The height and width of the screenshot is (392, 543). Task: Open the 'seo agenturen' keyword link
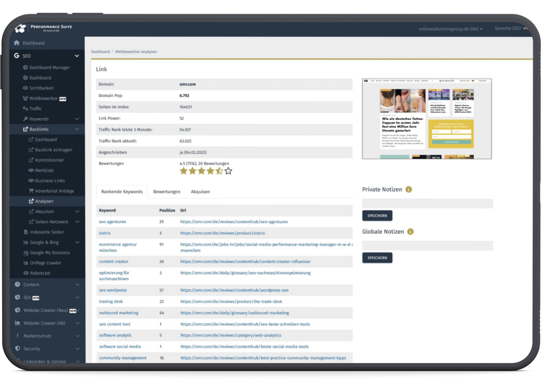point(112,222)
